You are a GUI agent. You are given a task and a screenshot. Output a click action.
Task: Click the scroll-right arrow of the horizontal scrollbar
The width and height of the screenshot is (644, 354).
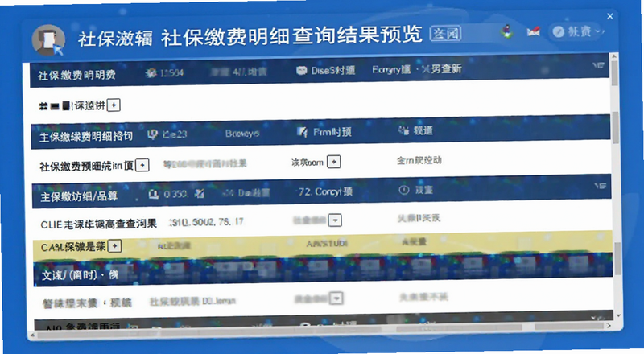coord(609,326)
